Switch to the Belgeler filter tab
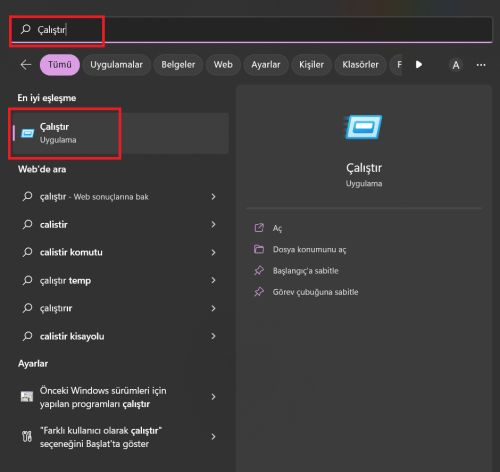The image size is (500, 472). pyautogui.click(x=178, y=65)
